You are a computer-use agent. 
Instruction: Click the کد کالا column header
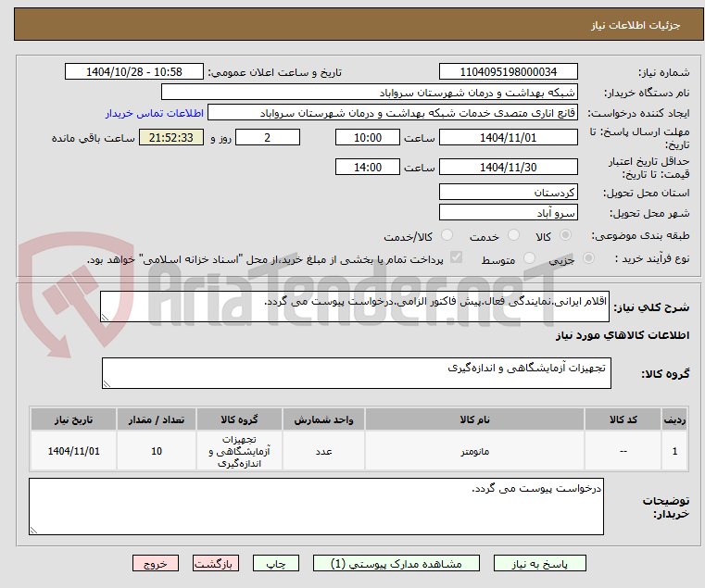click(x=623, y=419)
